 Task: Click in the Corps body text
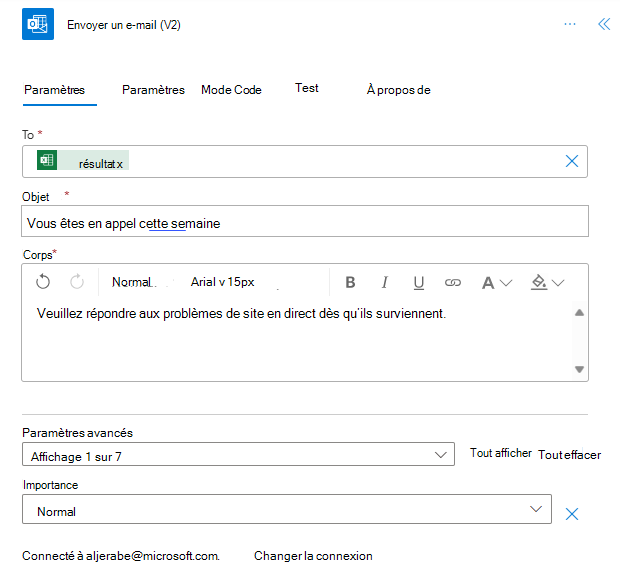pyautogui.click(x=241, y=314)
